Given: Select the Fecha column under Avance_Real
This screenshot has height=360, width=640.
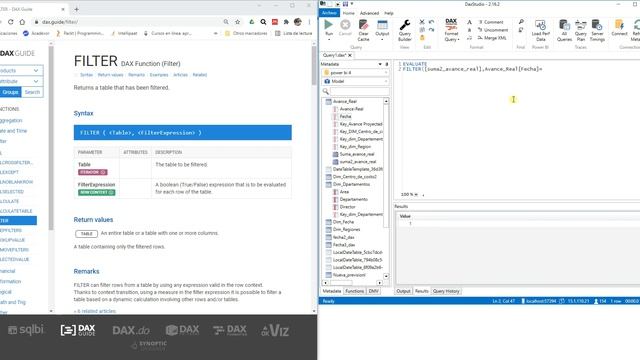Looking at the screenshot, I should tap(345, 117).
